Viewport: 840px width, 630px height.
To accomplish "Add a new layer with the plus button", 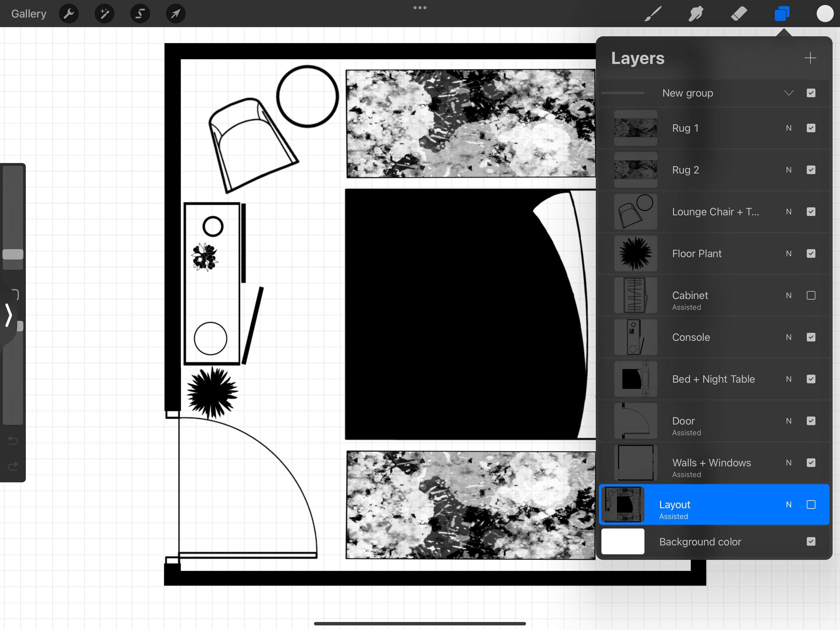I will [810, 58].
